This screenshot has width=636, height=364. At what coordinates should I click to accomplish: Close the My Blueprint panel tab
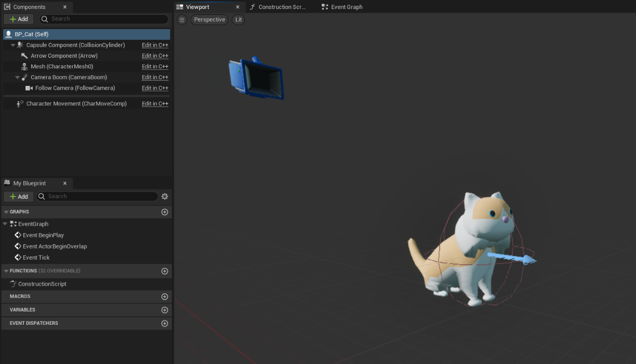coord(65,183)
